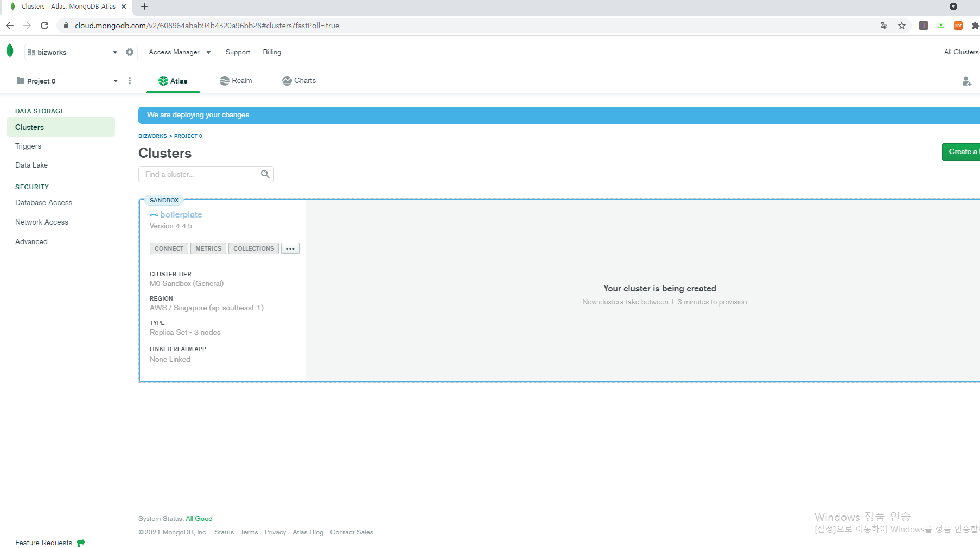Viewport: 980px width, 548px height.
Task: Open the Contact Sales footer link
Action: (x=352, y=532)
